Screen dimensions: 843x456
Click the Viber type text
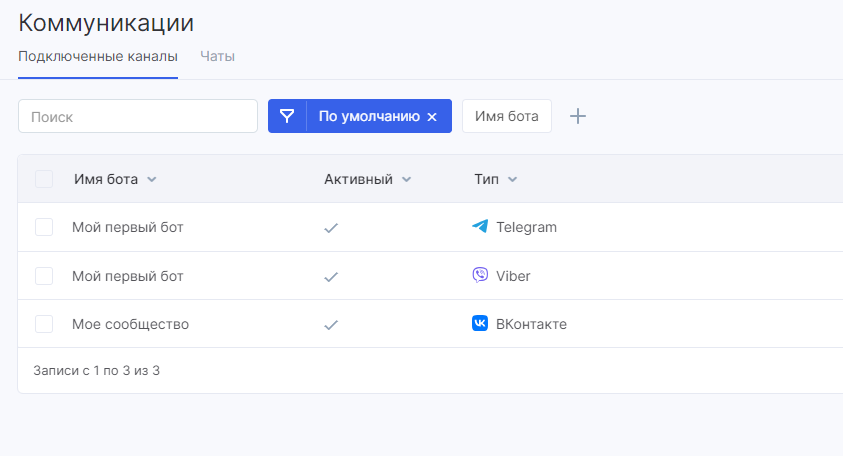513,276
